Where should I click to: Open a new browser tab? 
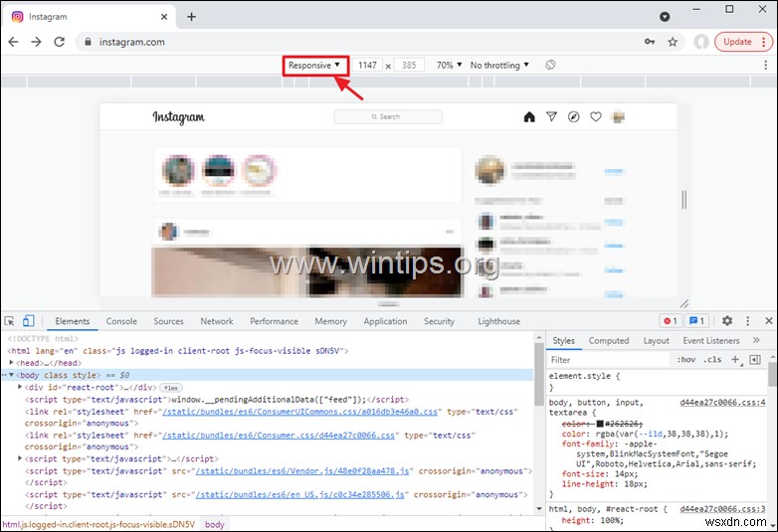192,17
